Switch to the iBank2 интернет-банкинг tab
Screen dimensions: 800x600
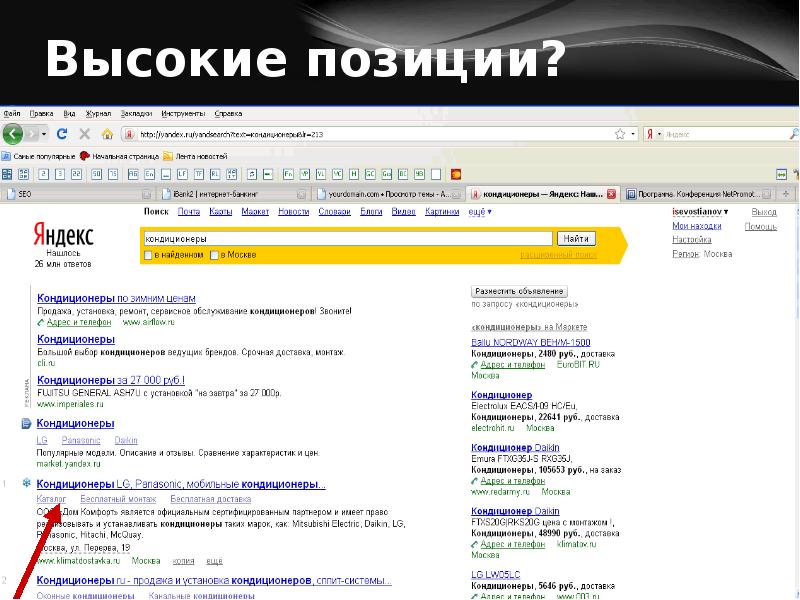pyautogui.click(x=222, y=194)
